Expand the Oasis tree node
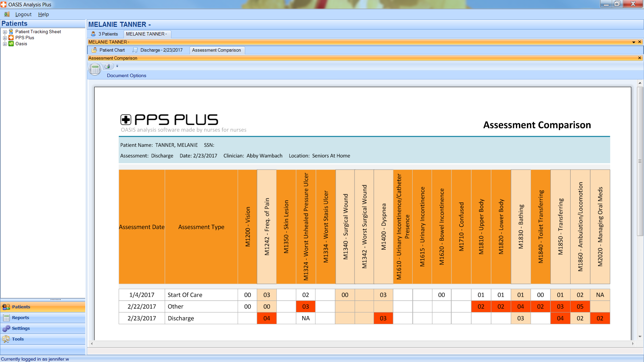The image size is (644, 362). coord(5,44)
